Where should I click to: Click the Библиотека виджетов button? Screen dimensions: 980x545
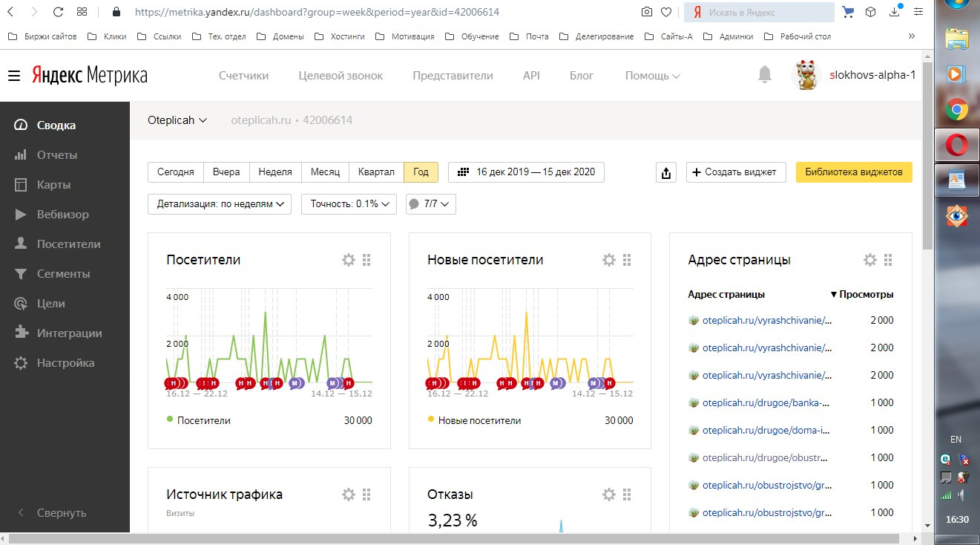pyautogui.click(x=854, y=172)
